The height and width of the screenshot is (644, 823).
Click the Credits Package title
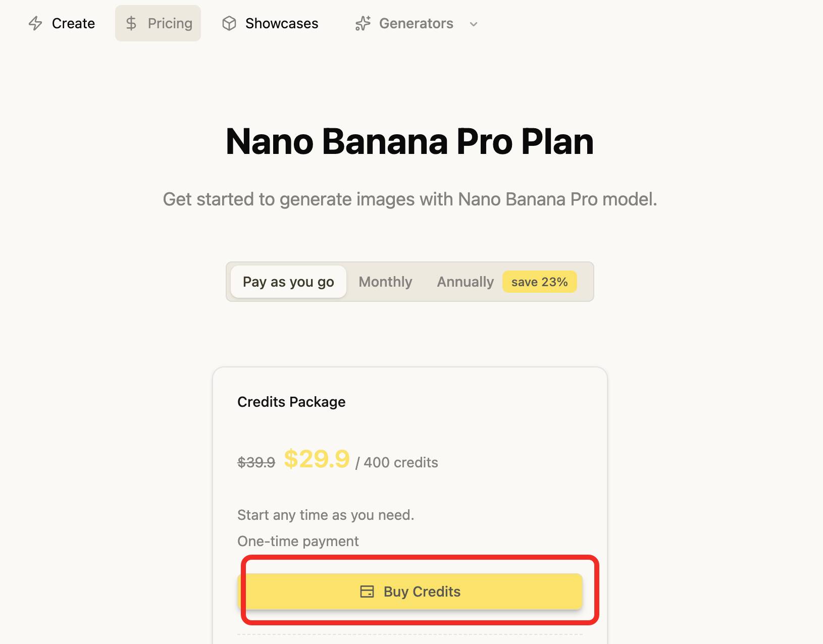point(291,402)
